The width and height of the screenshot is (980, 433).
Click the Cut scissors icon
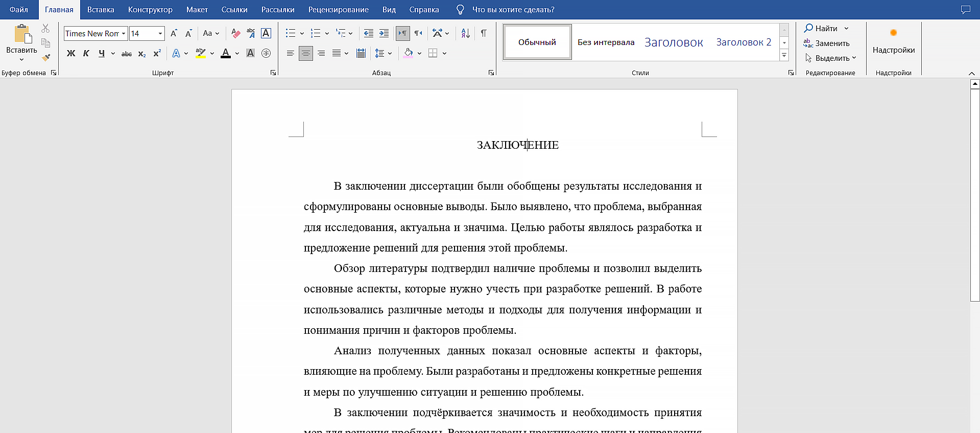click(x=45, y=29)
